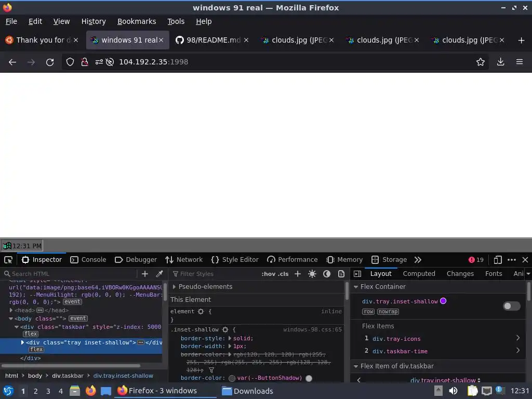Open the History menu

(94, 21)
